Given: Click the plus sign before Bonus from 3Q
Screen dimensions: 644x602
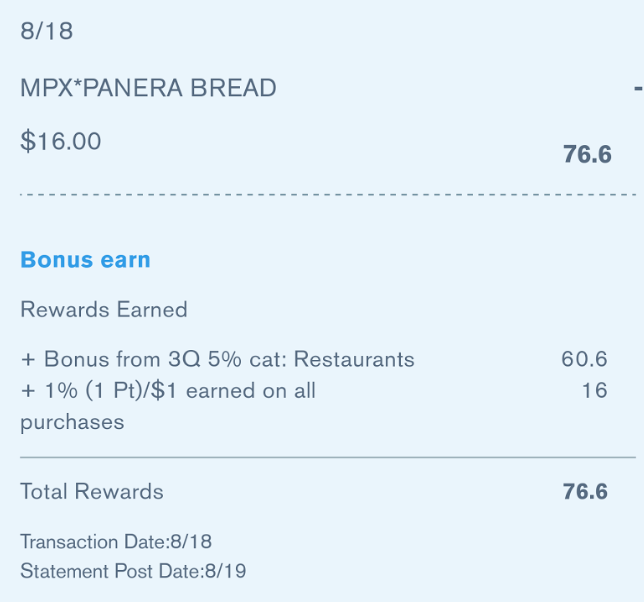Looking at the screenshot, I should tap(28, 360).
